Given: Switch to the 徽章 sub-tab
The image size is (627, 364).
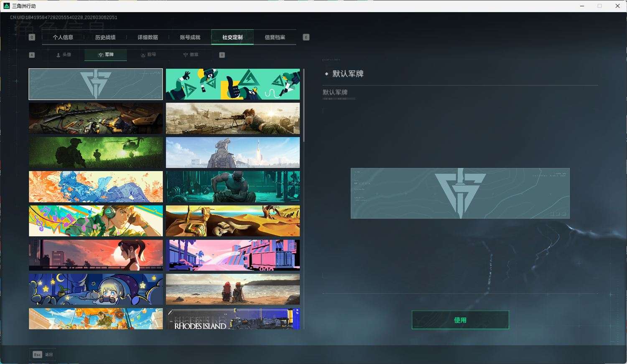Looking at the screenshot, I should 191,55.
